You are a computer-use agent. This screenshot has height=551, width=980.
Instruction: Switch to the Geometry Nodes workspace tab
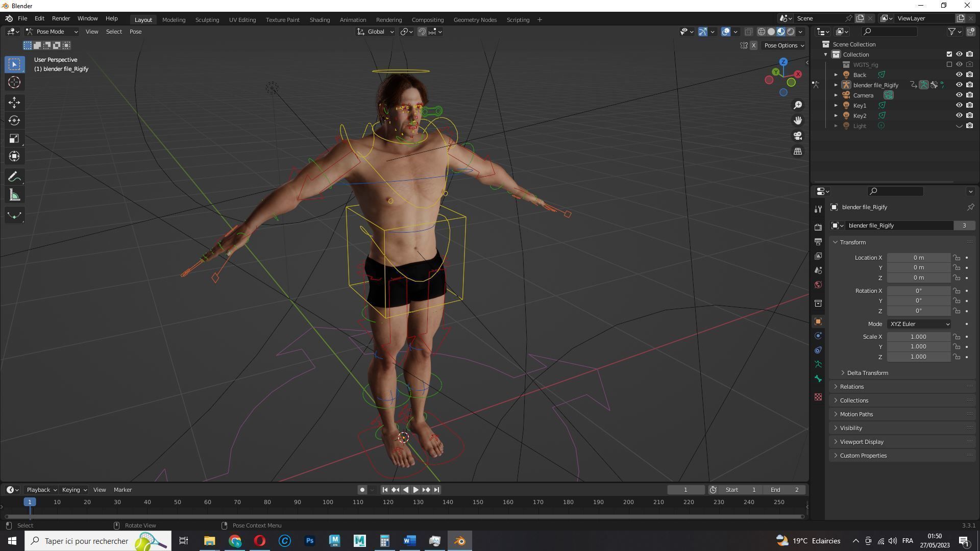tap(475, 20)
